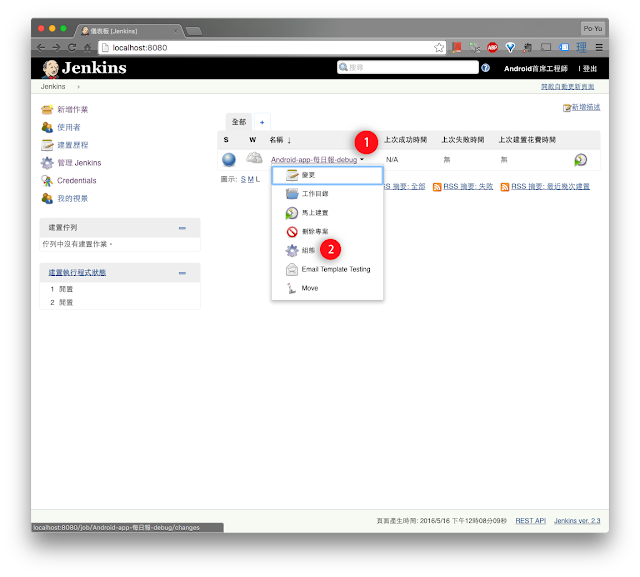Screen dimensions: 640x577
Task: Click the Android首席工程師 user name link
Action: 536,69
